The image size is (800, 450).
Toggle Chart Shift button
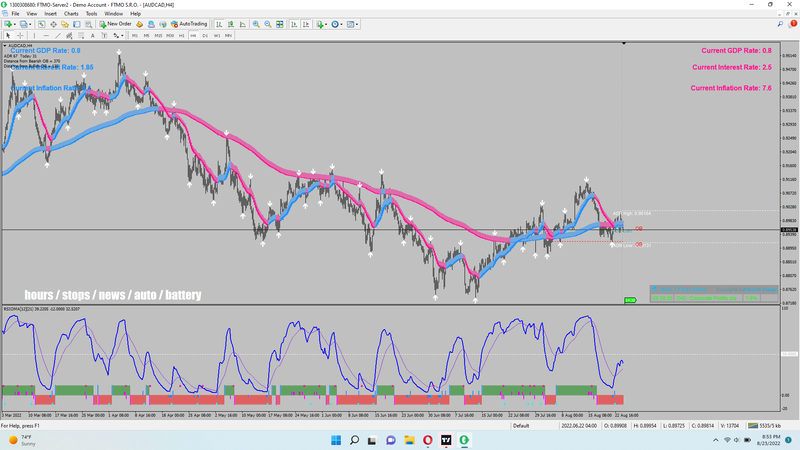point(306,24)
